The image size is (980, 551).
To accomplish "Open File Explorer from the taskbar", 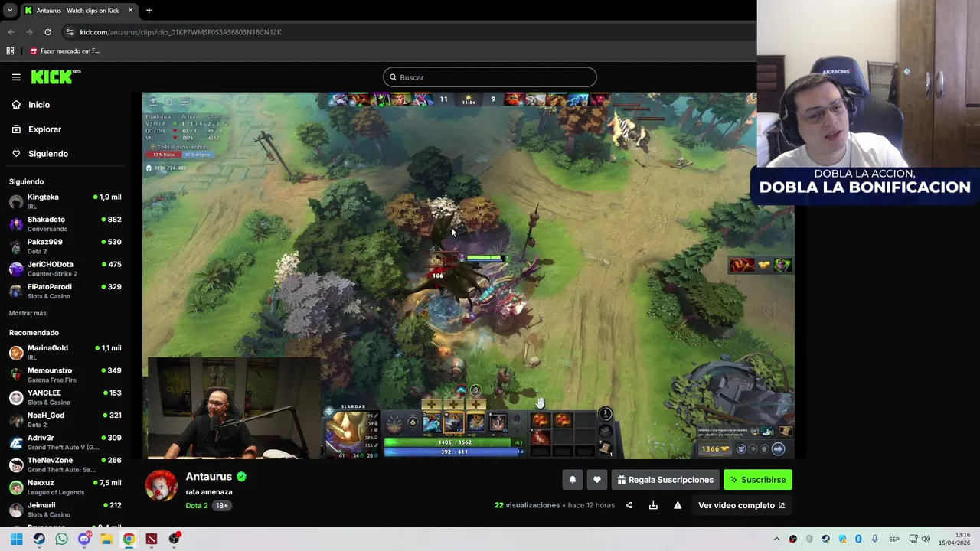I will tap(106, 539).
